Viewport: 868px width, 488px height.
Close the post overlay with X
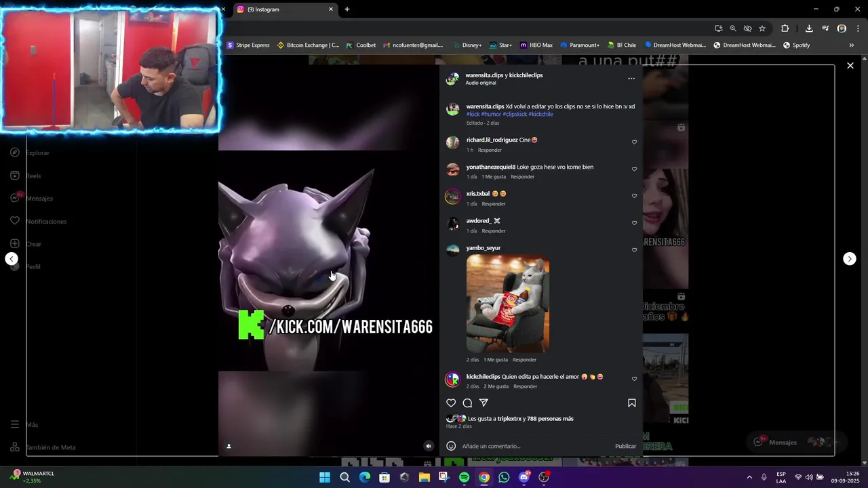point(850,66)
